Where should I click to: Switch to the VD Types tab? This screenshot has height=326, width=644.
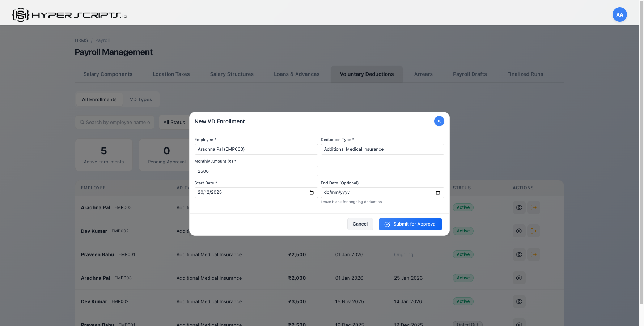pos(141,99)
